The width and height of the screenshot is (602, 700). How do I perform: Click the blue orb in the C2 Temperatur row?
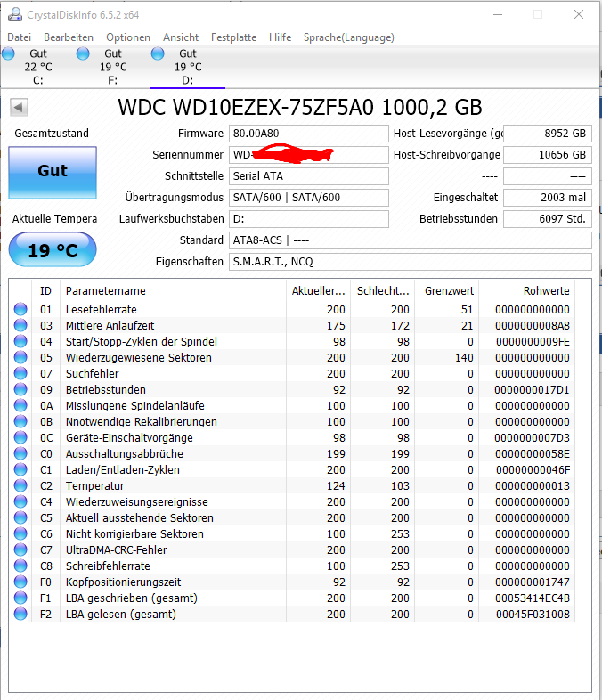[x=20, y=485]
